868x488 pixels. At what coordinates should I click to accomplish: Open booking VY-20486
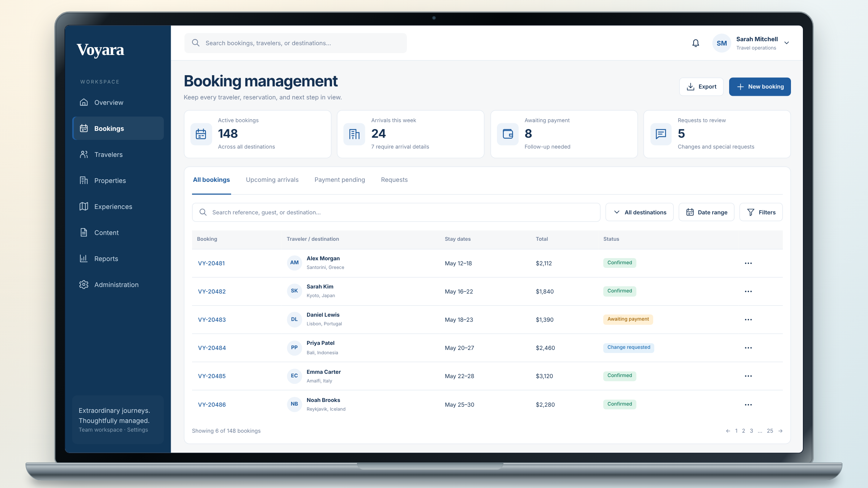click(x=212, y=404)
